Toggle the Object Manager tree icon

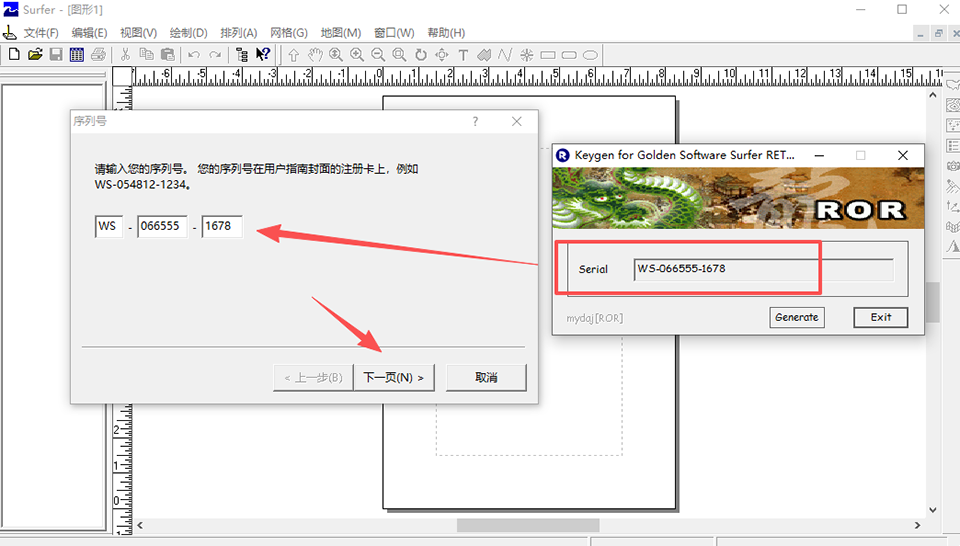click(x=242, y=54)
